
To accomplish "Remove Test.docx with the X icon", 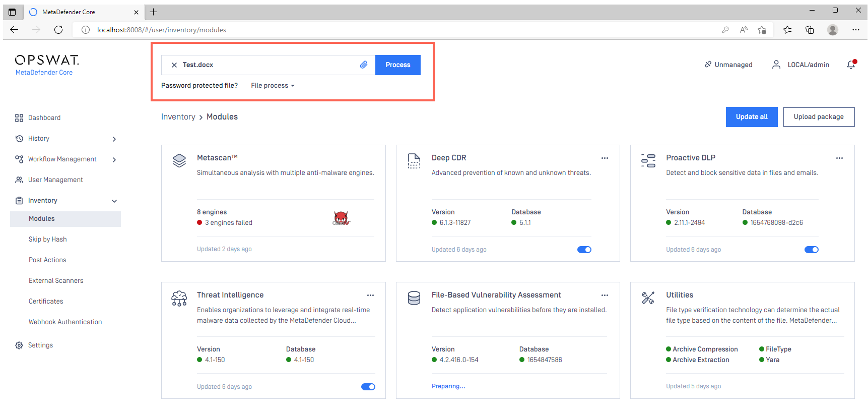I will click(x=174, y=65).
